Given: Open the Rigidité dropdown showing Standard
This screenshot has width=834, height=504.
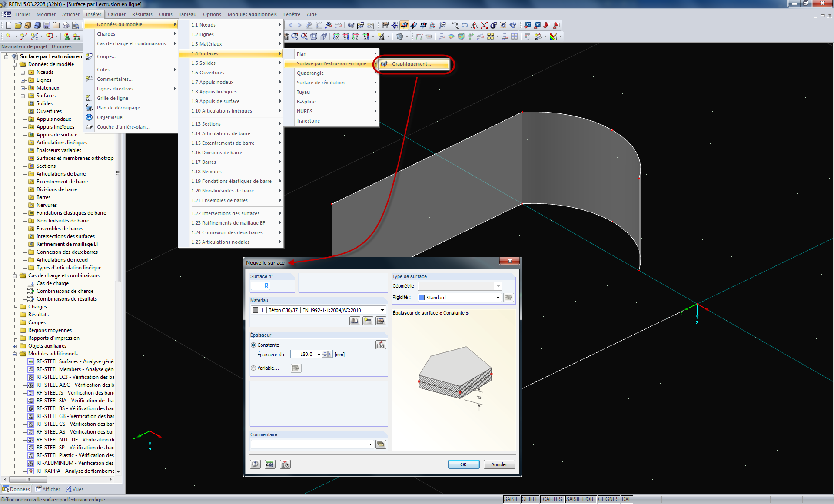Looking at the screenshot, I should point(497,297).
